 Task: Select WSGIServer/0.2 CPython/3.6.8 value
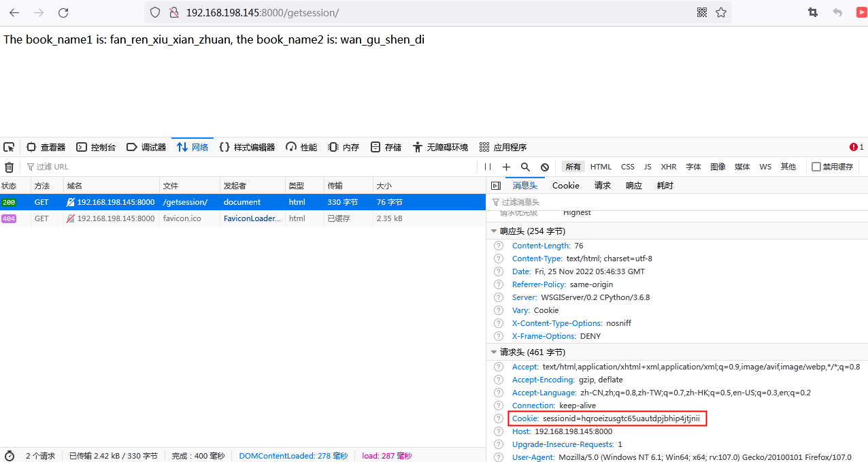click(595, 297)
